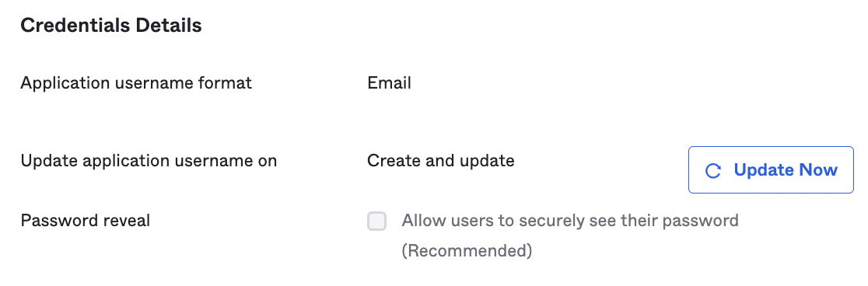868x286 pixels.
Task: Click the word 'Email' next to username format
Action: point(389,83)
